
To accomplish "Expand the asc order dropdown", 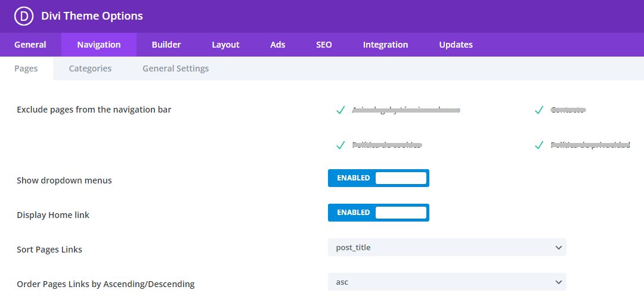I will 447,282.
